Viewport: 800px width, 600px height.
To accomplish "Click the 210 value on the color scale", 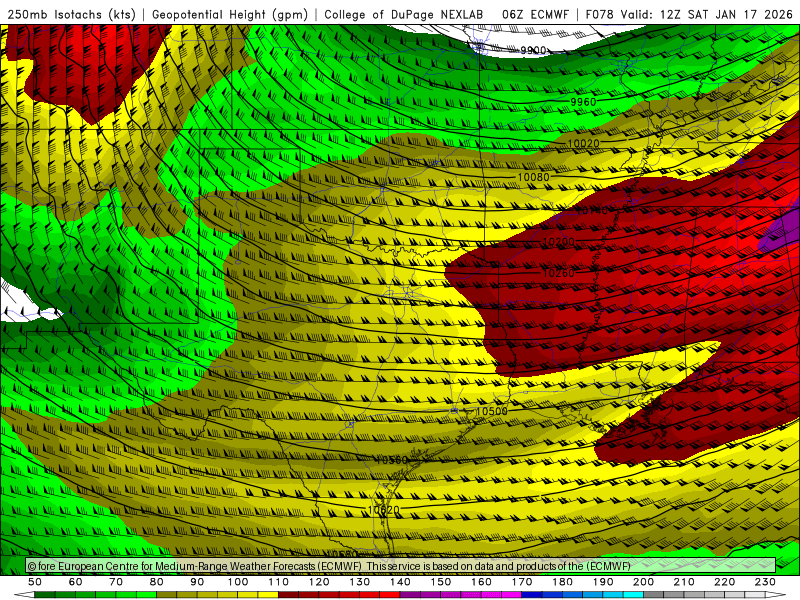I will tap(684, 582).
